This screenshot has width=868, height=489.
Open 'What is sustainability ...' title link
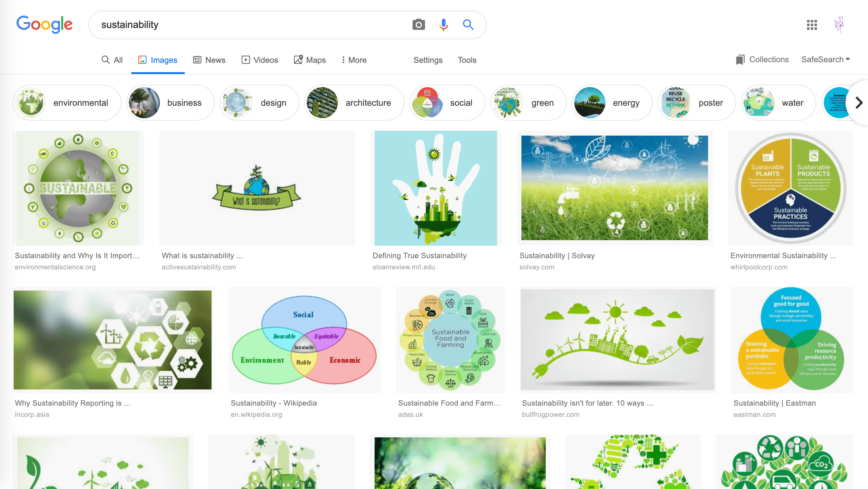tap(202, 255)
